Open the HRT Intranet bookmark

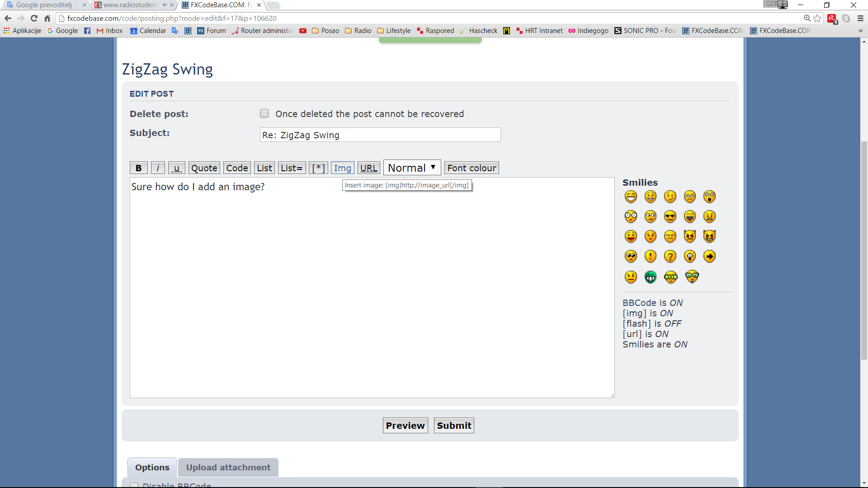[x=539, y=31]
